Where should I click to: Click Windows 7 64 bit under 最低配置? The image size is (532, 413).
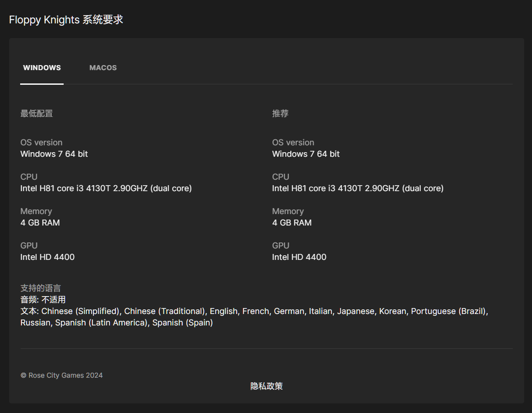point(54,154)
